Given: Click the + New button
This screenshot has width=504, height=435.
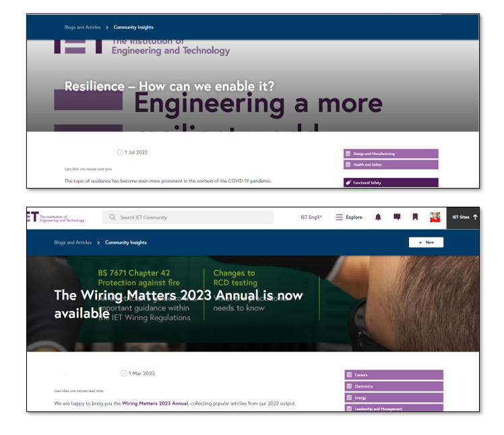Looking at the screenshot, I should (426, 242).
